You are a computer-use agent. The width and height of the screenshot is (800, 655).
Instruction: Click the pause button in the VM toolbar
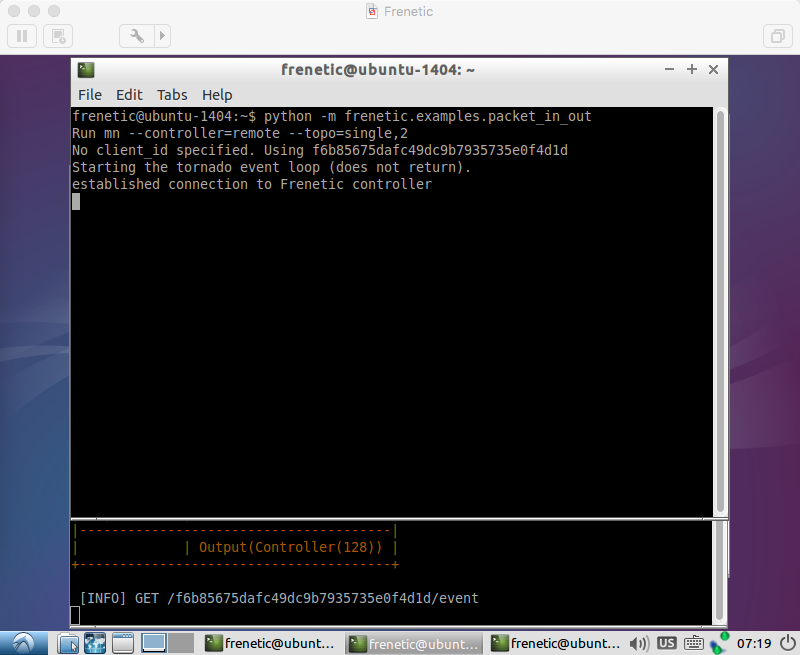point(22,36)
